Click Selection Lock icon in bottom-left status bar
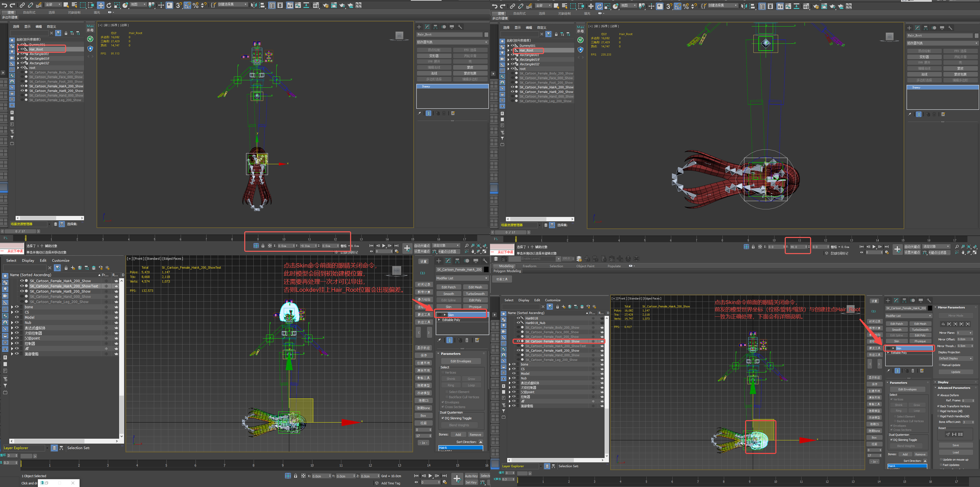980x487 pixels. [x=296, y=476]
